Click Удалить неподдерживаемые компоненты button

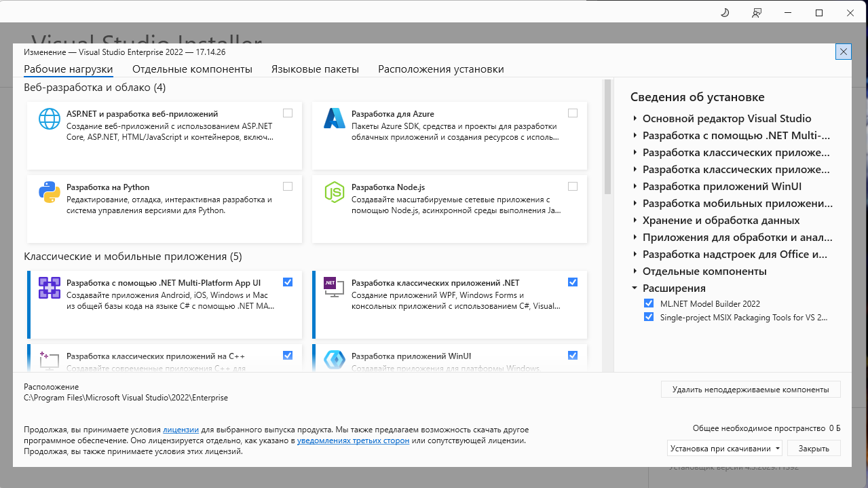coord(751,390)
